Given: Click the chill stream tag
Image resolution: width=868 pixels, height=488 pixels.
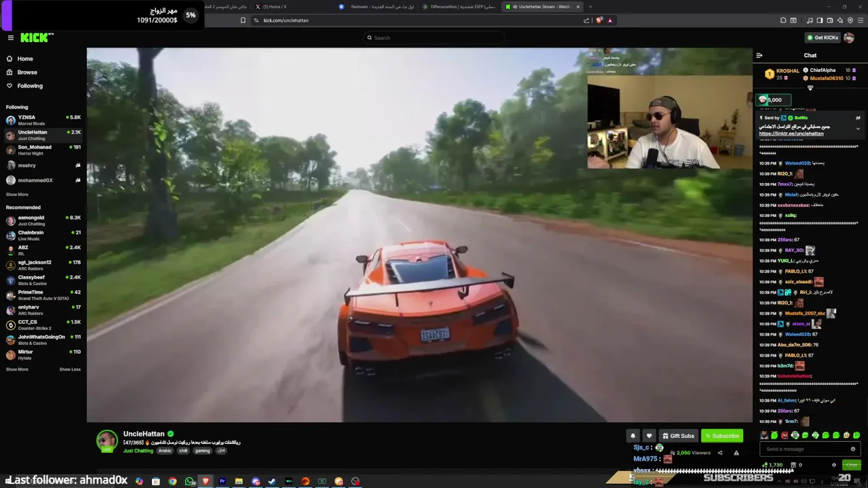Looking at the screenshot, I should point(183,451).
